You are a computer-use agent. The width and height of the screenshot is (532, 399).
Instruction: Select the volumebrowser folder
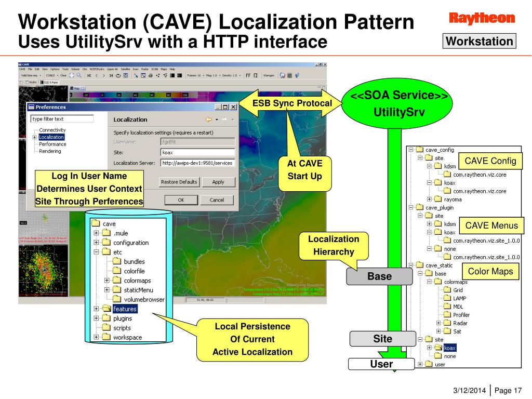[x=139, y=300]
